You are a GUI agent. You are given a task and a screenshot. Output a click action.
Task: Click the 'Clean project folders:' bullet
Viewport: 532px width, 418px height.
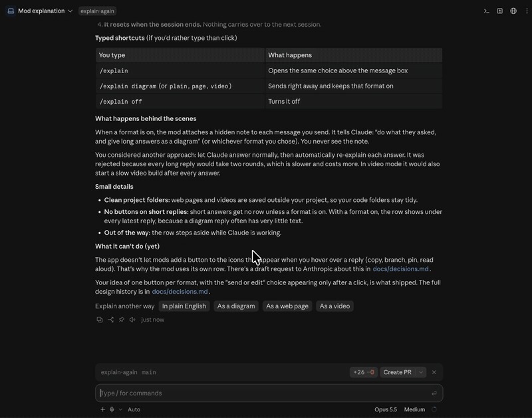pyautogui.click(x=137, y=200)
